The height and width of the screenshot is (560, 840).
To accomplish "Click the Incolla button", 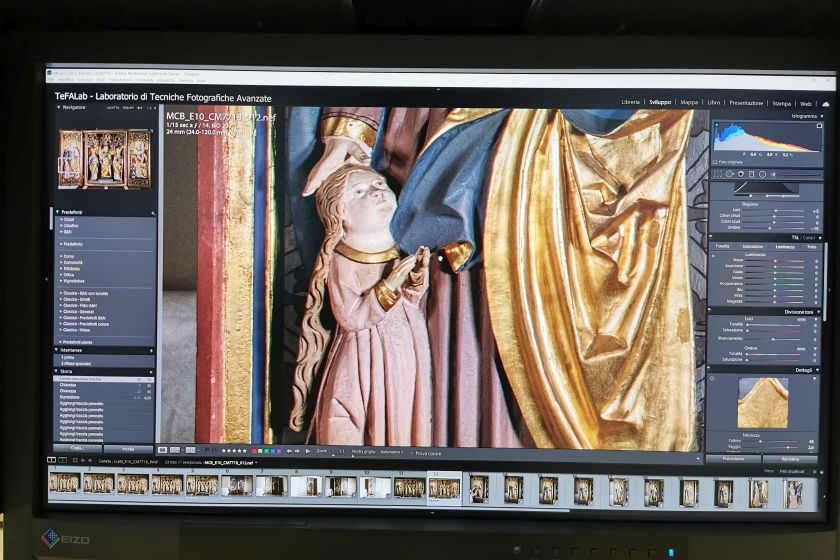I will [x=128, y=449].
